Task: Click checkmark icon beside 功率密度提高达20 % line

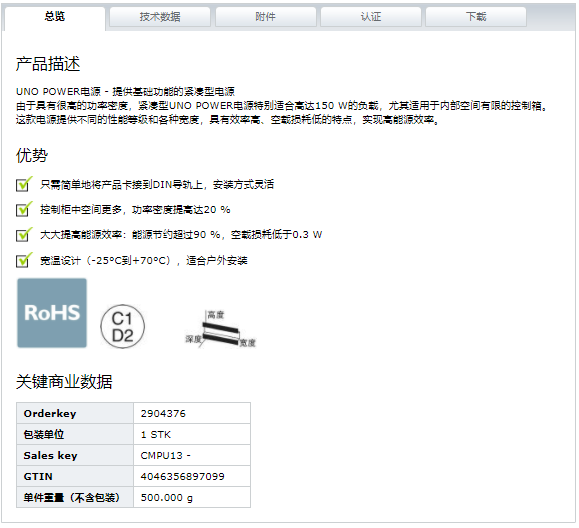Action: (24, 209)
